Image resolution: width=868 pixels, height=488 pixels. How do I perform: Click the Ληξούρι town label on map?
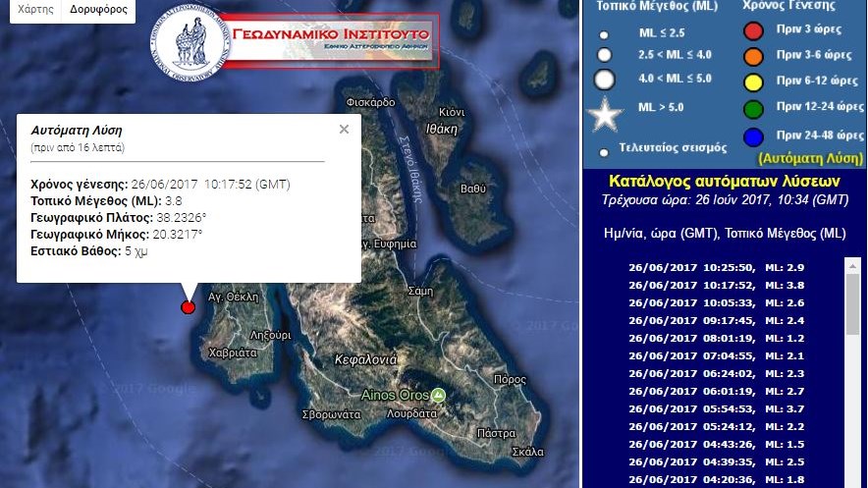(x=270, y=335)
